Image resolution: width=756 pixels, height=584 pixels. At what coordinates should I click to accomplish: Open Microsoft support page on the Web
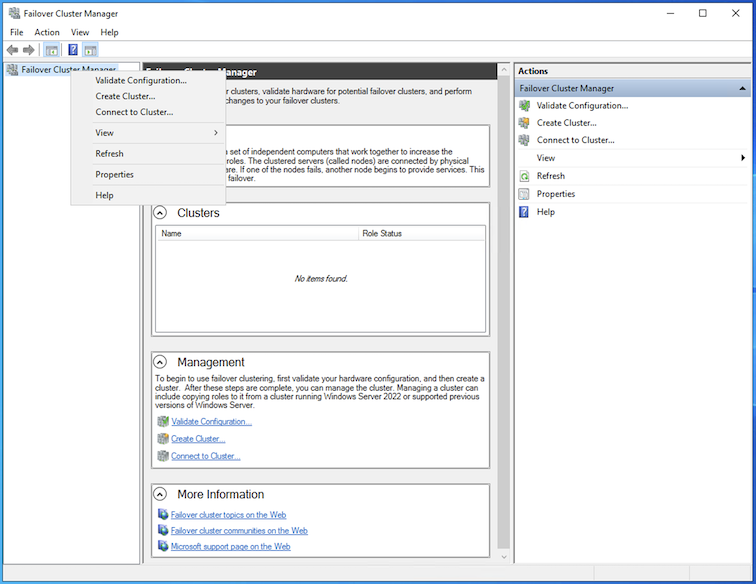pos(230,546)
